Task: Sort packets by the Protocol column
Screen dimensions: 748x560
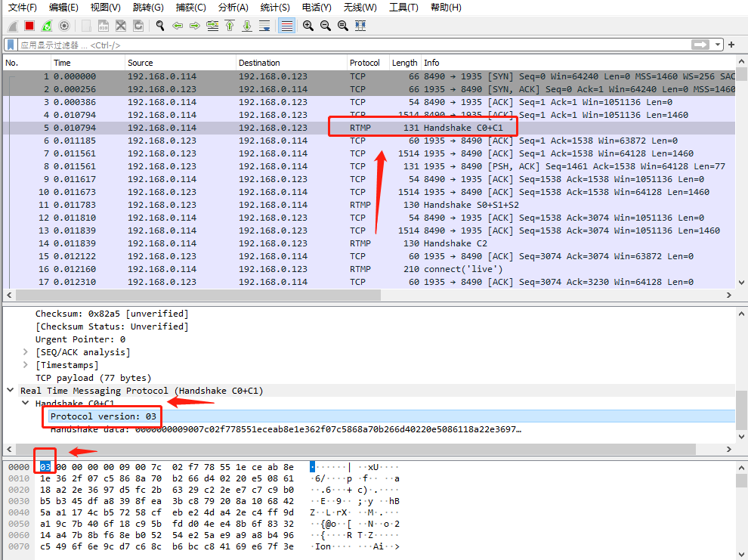Action: [368, 63]
